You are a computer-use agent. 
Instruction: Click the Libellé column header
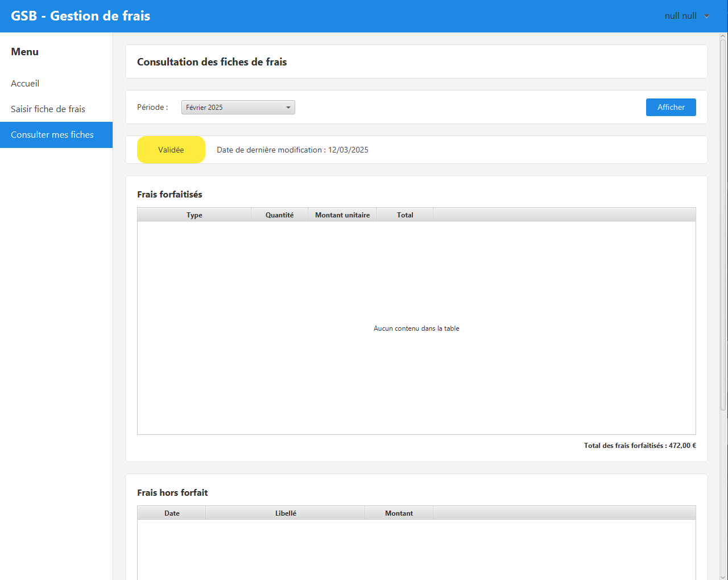click(x=286, y=513)
